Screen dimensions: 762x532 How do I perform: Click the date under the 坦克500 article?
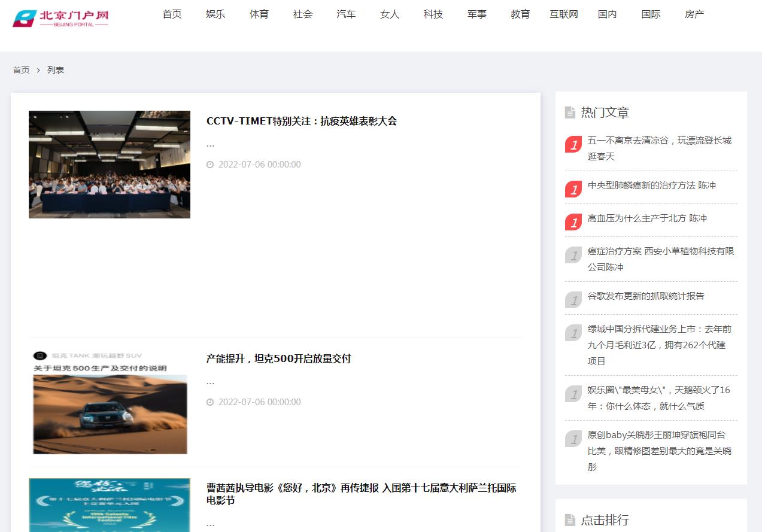[260, 402]
